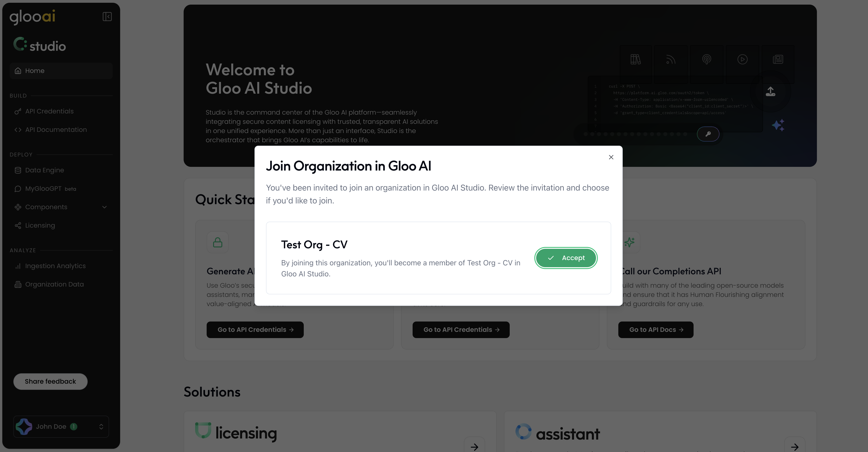Viewport: 868px width, 452px height.
Task: Click the Home house icon
Action: (x=18, y=71)
